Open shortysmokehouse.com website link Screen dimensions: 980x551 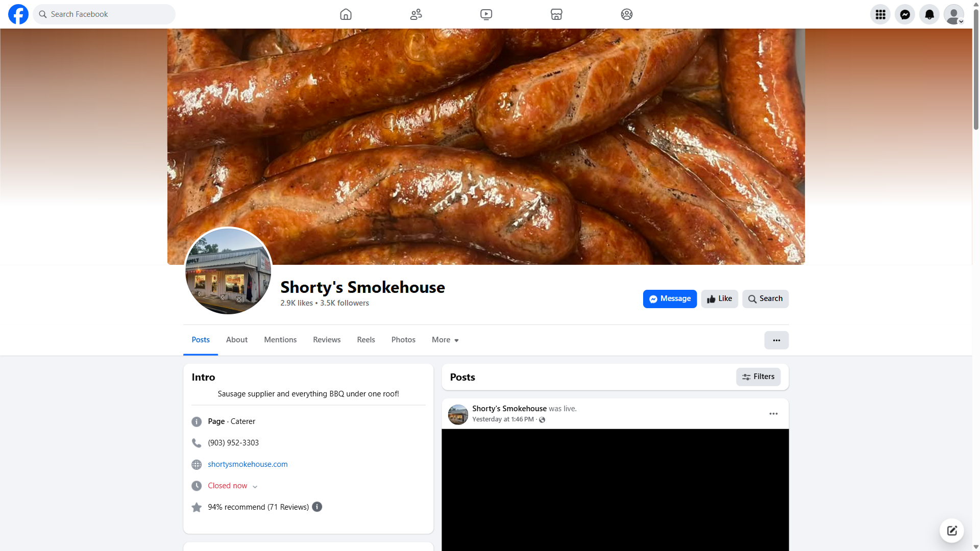tap(248, 464)
